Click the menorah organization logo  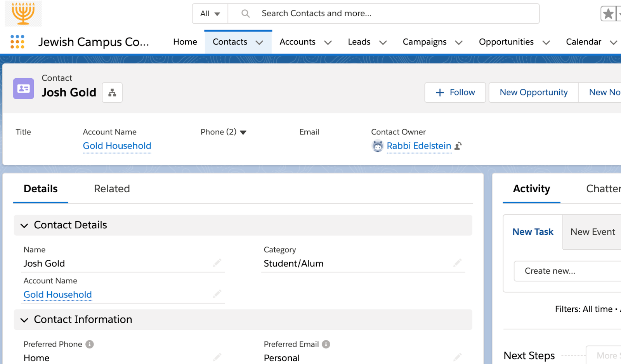click(23, 14)
